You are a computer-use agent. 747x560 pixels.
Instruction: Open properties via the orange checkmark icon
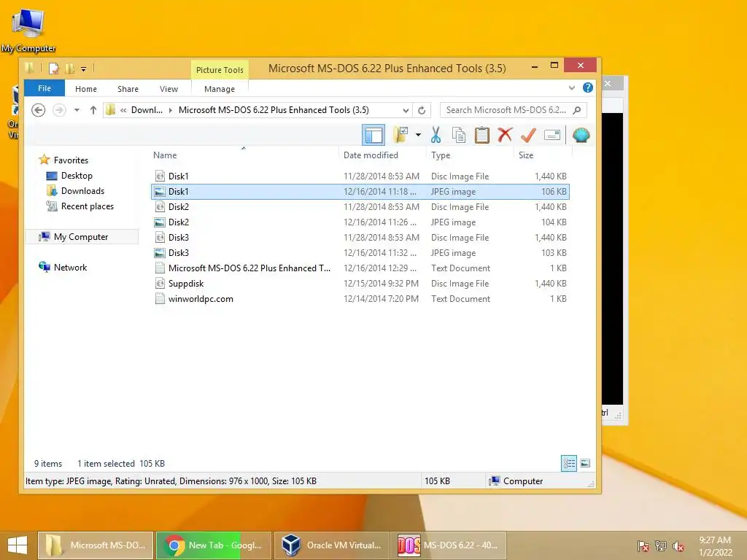coord(528,135)
